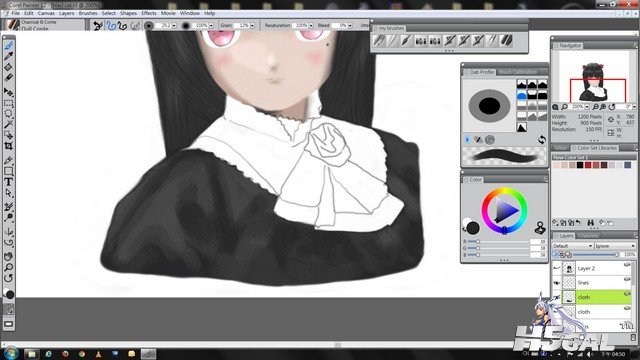Open the Default composite method dropdown

(x=573, y=246)
